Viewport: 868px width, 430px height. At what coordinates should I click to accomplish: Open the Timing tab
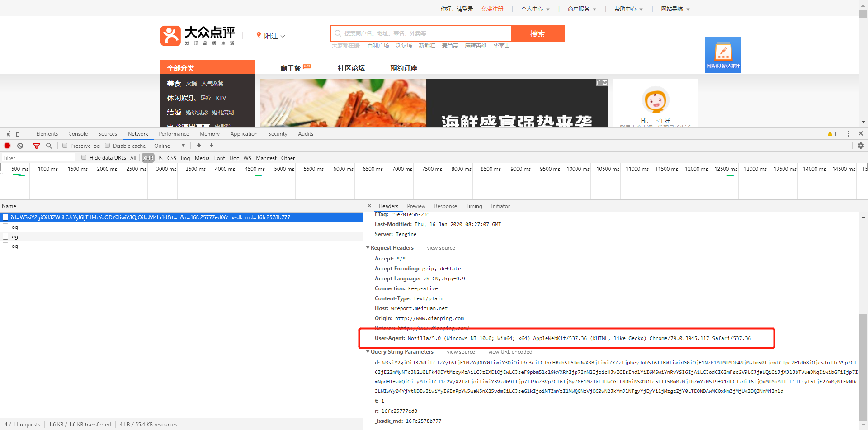coord(474,206)
